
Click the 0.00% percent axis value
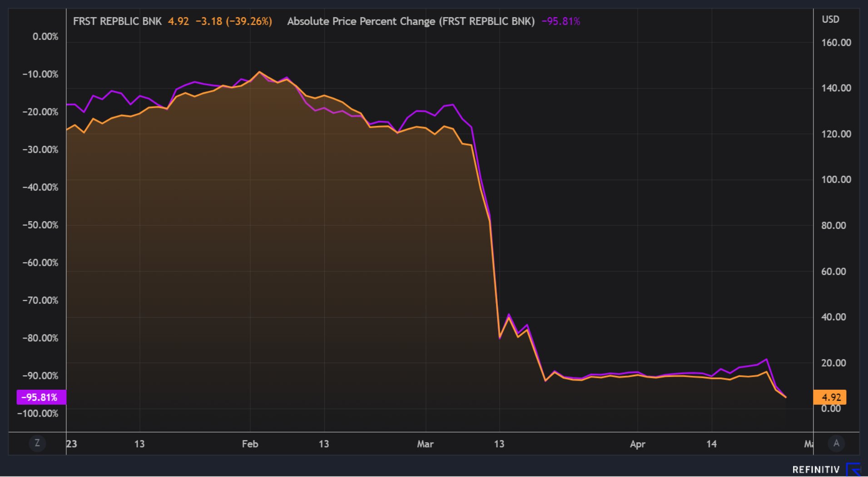point(45,37)
